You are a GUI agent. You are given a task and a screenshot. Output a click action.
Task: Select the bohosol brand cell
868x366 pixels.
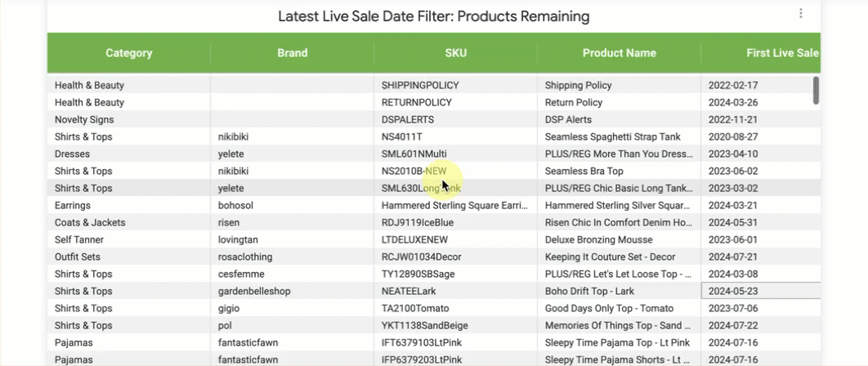(293, 205)
